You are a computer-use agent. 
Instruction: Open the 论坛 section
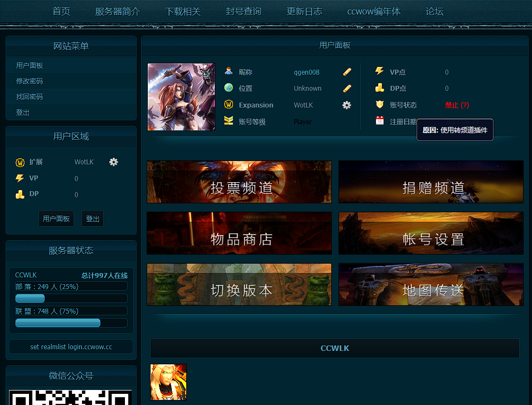click(x=434, y=11)
